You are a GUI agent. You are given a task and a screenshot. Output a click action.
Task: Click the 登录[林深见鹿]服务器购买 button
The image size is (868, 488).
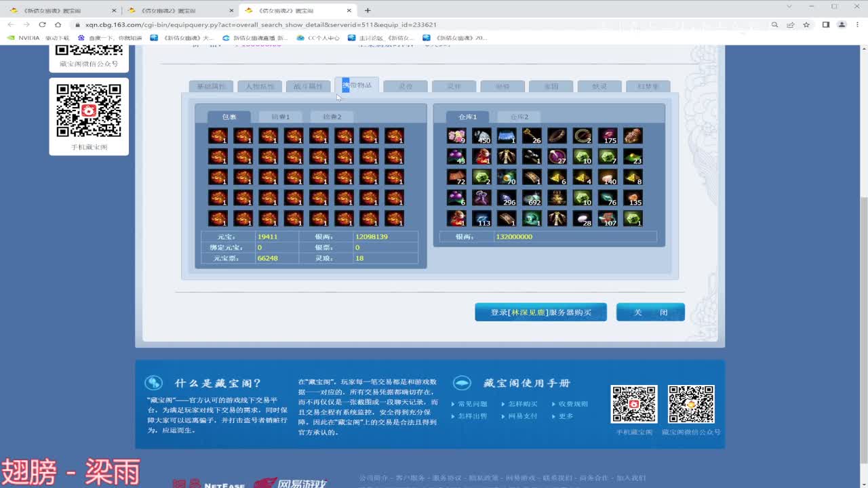(540, 312)
